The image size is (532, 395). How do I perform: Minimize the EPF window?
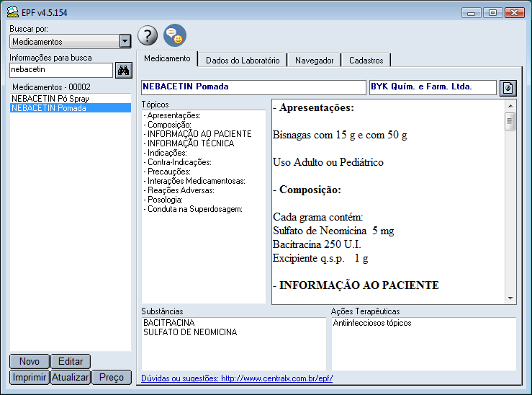(472, 13)
